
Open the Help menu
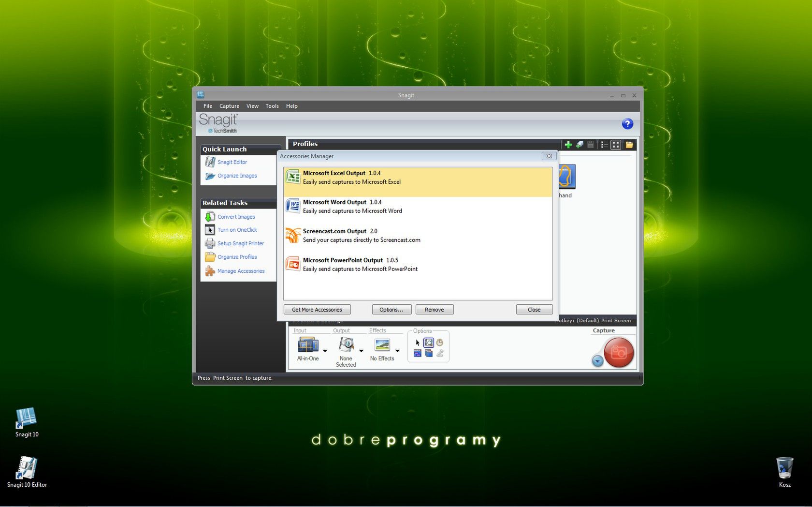(292, 106)
